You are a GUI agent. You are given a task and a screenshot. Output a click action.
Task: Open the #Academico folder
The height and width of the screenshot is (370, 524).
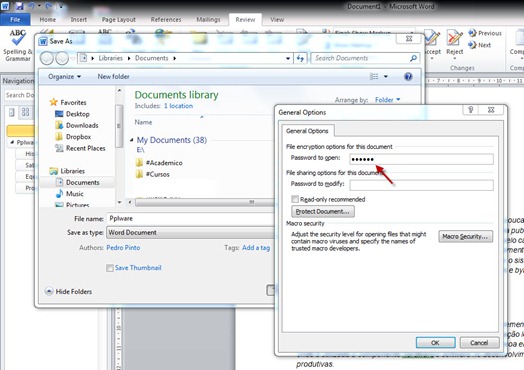click(x=164, y=163)
